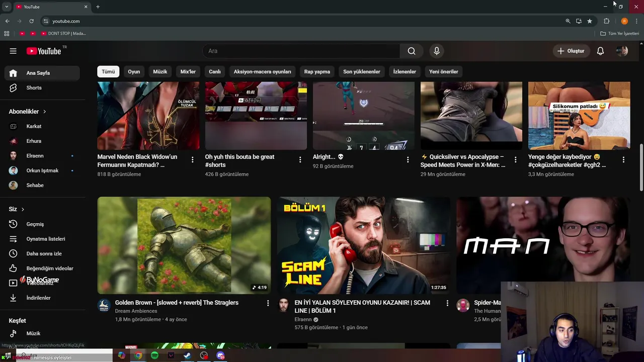Click the search magnifier button
The height and width of the screenshot is (362, 644).
pos(412,51)
